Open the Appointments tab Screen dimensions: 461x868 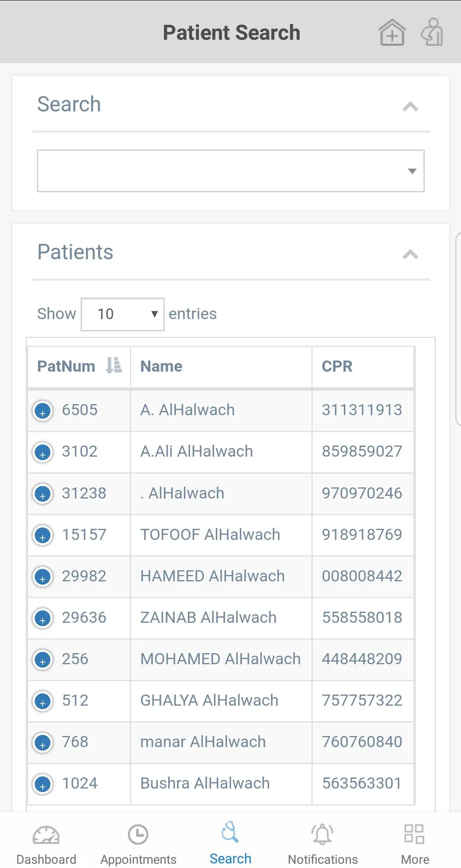pos(138,845)
